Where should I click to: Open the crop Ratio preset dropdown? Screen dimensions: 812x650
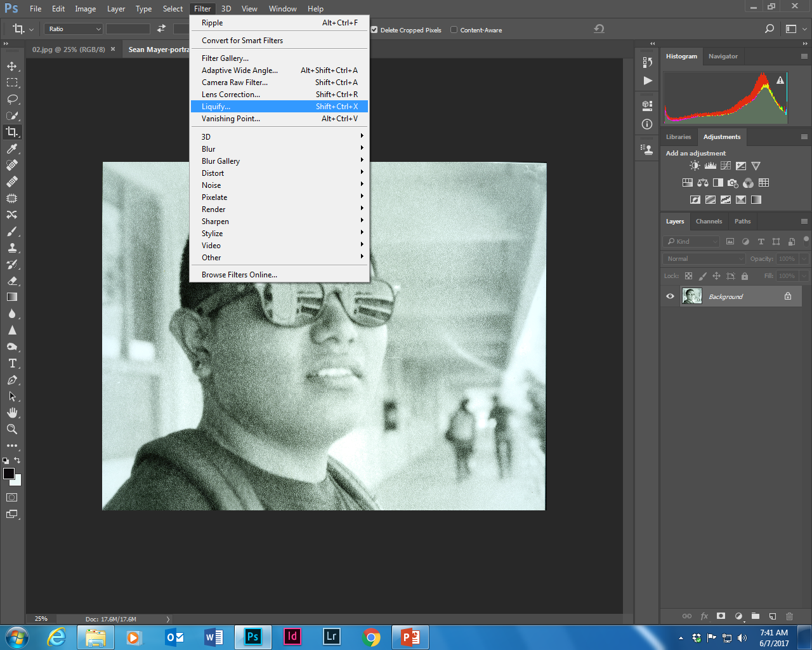(74, 29)
